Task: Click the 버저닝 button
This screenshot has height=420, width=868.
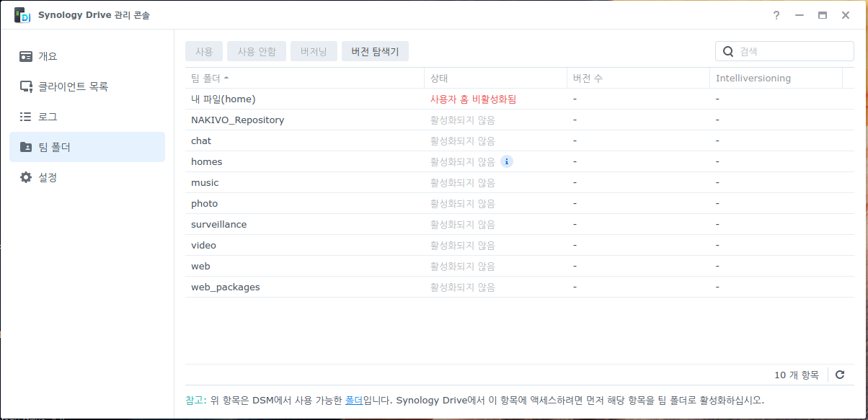Action: (314, 51)
